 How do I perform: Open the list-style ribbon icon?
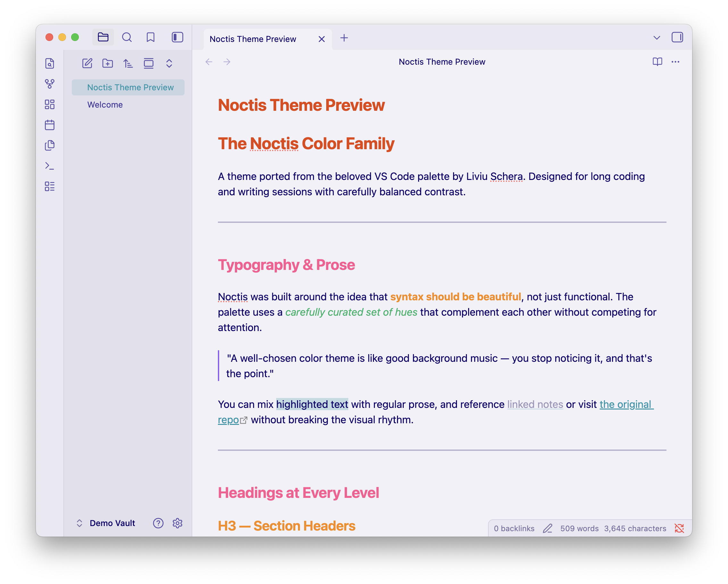tap(50, 186)
